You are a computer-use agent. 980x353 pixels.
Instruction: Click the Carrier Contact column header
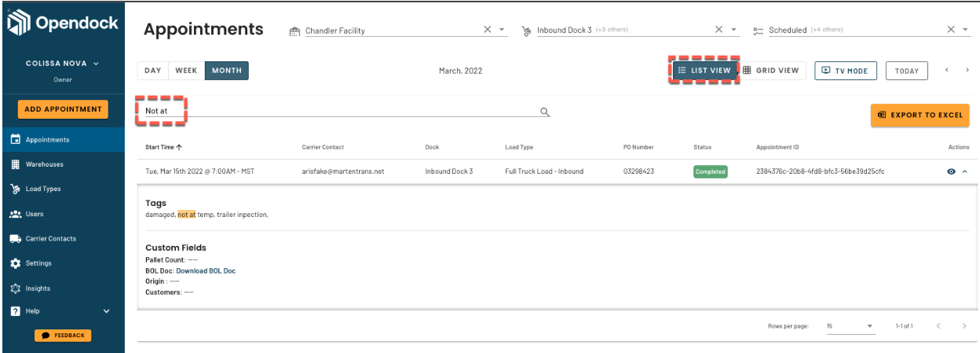pos(323,147)
